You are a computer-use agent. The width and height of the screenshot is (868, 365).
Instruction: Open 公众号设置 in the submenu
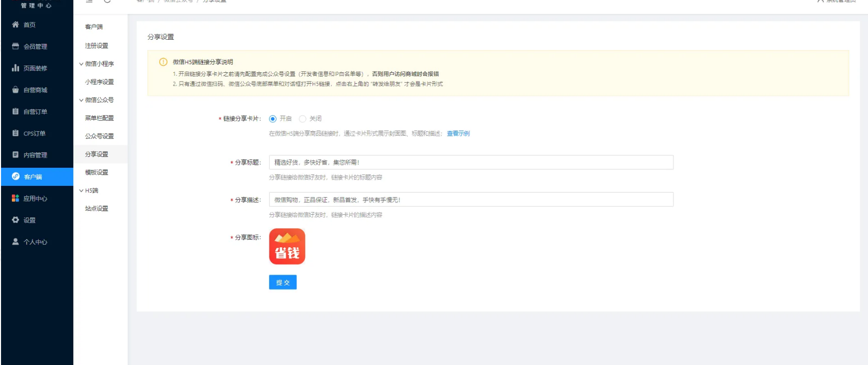click(100, 136)
